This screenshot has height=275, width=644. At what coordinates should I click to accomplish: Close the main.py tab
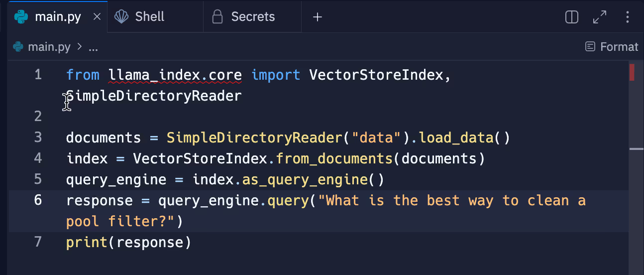97,17
